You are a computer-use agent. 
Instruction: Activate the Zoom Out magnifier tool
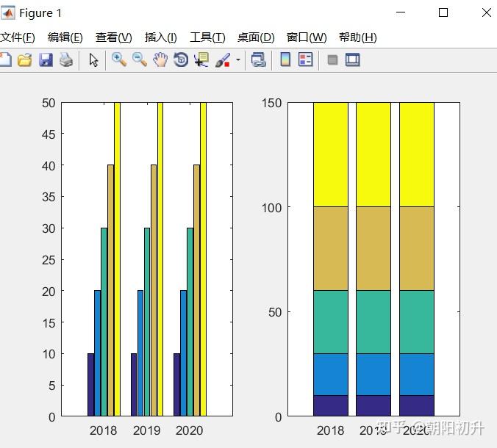(x=140, y=59)
